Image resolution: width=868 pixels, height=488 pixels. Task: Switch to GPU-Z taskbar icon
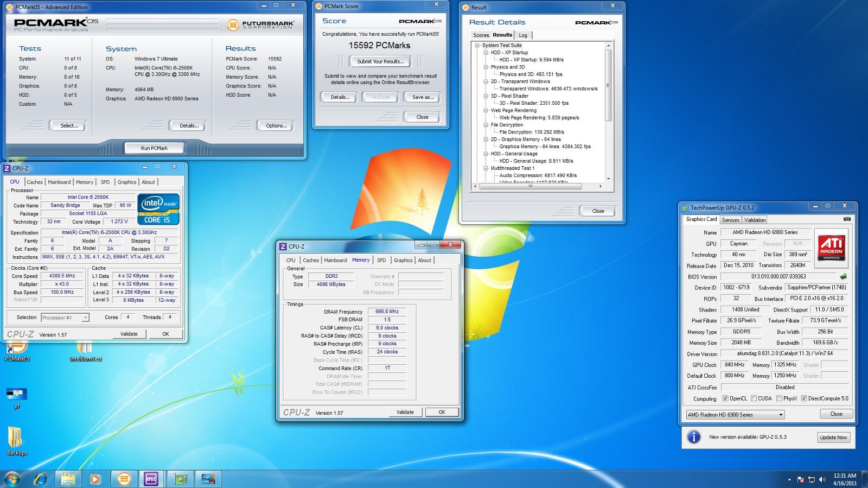pos(180,479)
